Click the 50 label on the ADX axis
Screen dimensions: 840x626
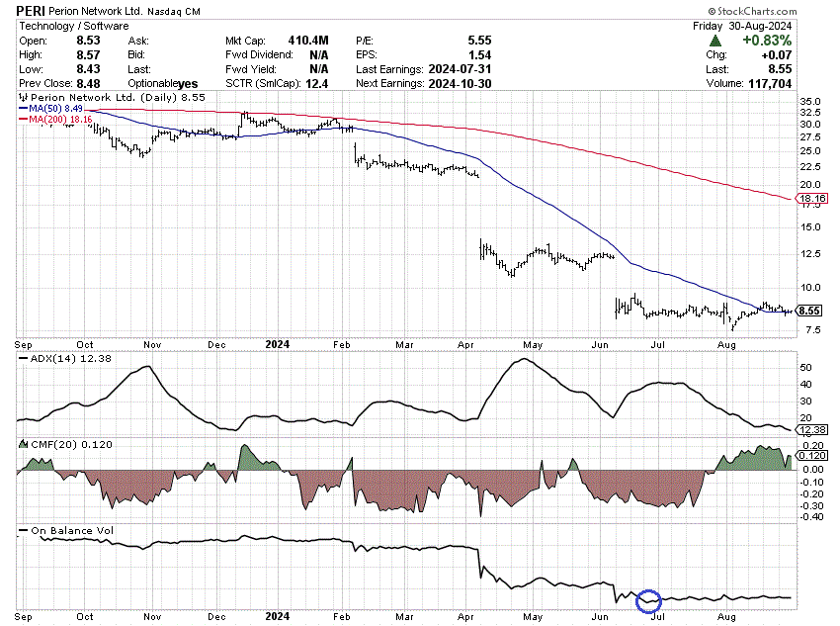pyautogui.click(x=805, y=368)
